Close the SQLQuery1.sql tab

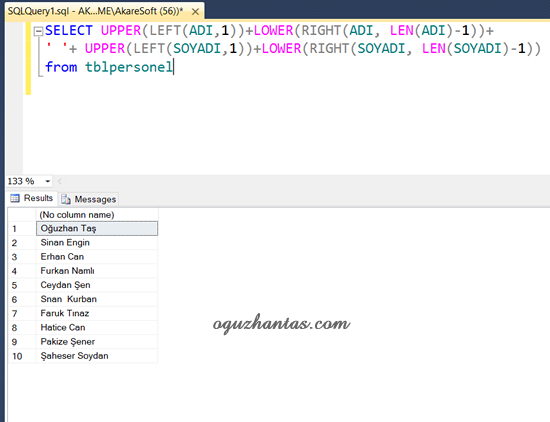[x=195, y=12]
